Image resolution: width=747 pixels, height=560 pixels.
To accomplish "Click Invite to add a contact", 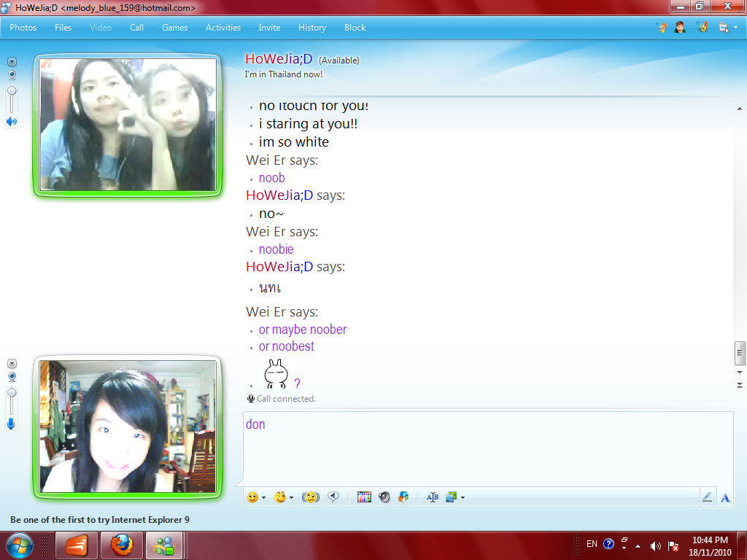I will point(269,28).
